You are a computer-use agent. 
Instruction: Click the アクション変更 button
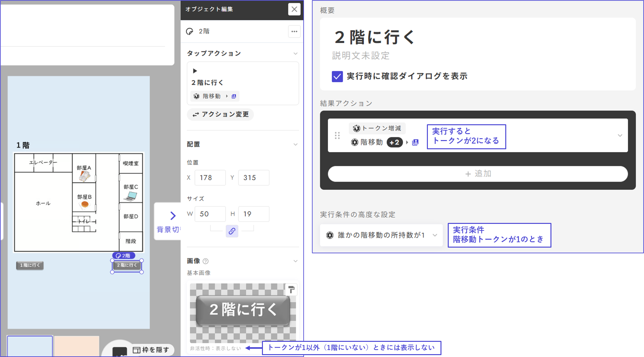[221, 114]
